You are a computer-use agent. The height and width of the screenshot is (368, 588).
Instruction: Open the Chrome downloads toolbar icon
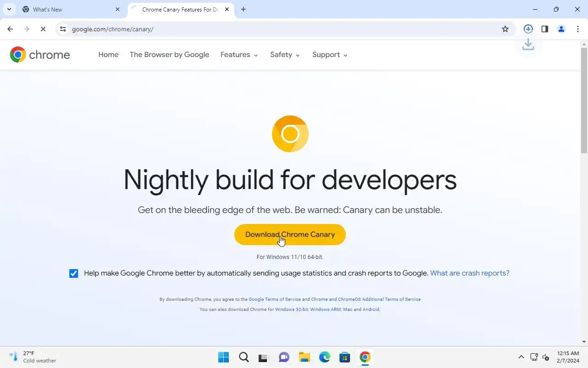528,29
